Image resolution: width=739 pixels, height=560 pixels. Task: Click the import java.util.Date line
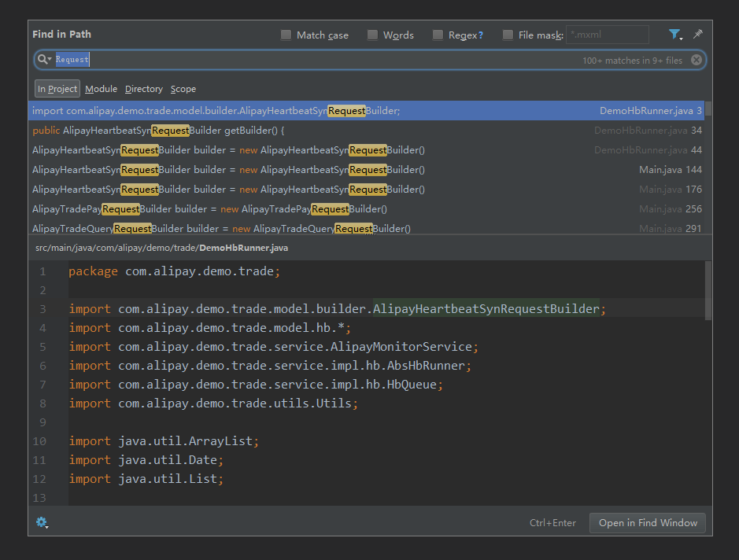click(x=146, y=459)
